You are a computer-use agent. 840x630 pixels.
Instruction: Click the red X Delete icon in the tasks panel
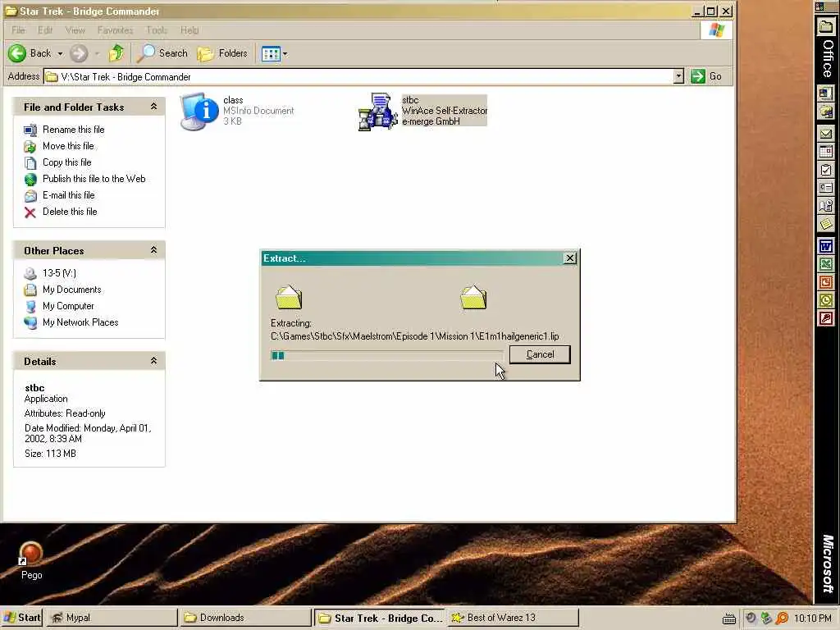(x=30, y=212)
